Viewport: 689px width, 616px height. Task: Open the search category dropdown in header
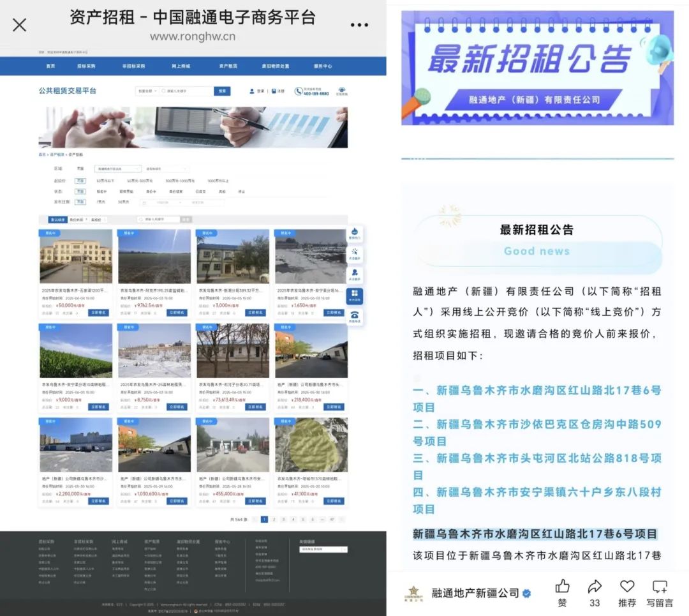coord(146,91)
